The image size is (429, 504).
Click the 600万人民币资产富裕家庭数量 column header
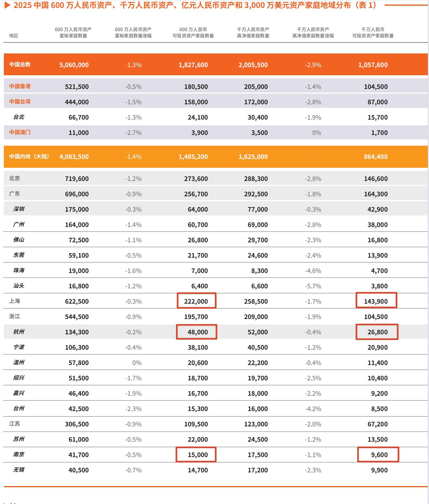[x=73, y=33]
